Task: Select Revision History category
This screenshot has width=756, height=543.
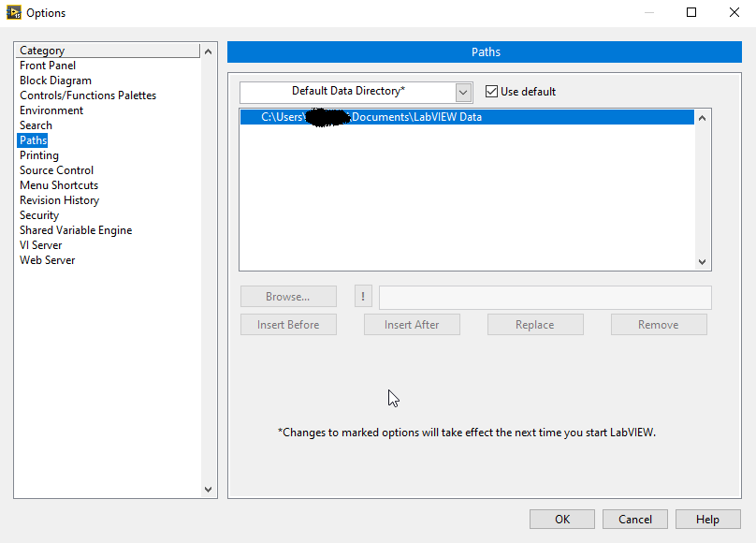Action: (x=59, y=200)
